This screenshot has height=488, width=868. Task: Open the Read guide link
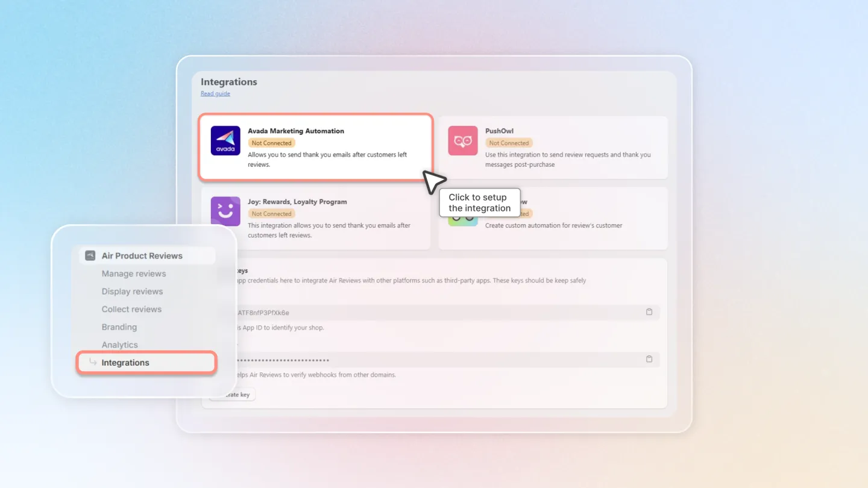coord(215,93)
